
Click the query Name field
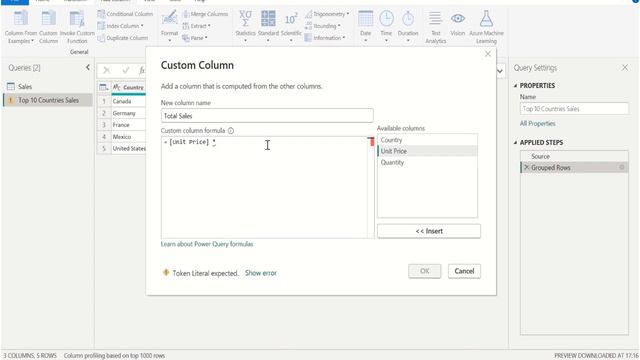point(574,109)
